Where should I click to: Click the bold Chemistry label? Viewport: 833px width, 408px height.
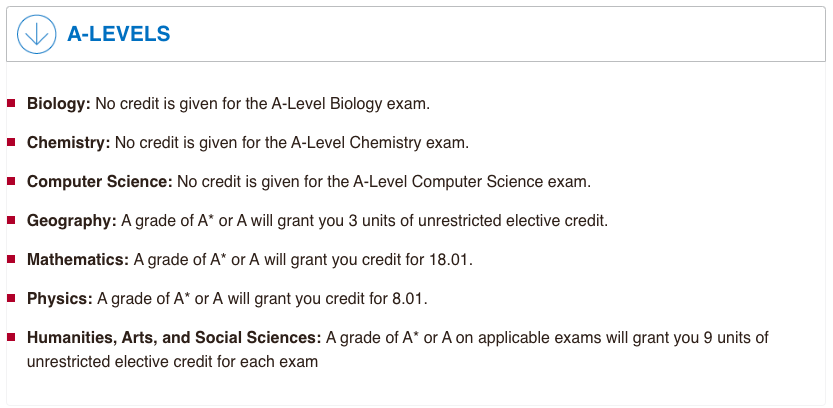[x=69, y=143]
